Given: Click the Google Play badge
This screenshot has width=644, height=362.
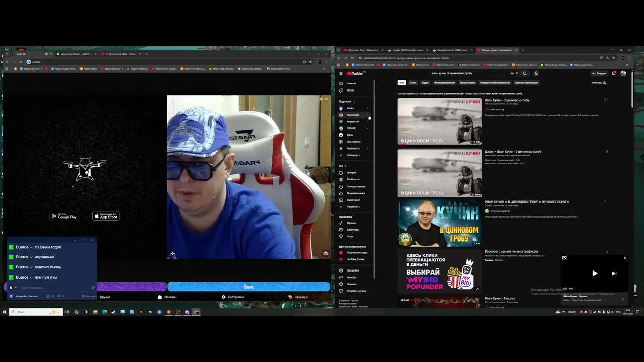Looking at the screenshot, I should click(x=64, y=216).
